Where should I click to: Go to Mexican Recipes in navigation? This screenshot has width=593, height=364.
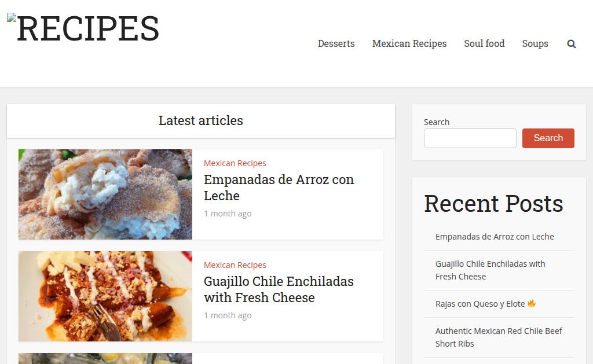click(409, 43)
